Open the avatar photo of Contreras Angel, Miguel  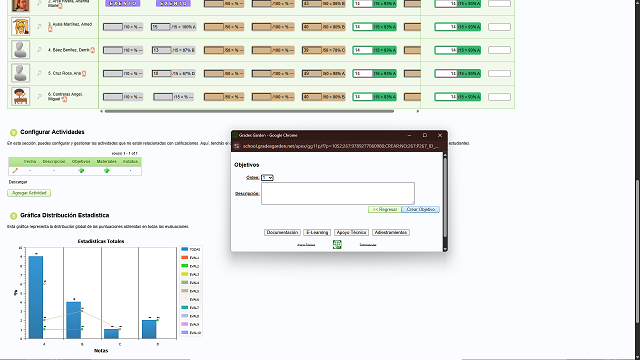point(20,96)
